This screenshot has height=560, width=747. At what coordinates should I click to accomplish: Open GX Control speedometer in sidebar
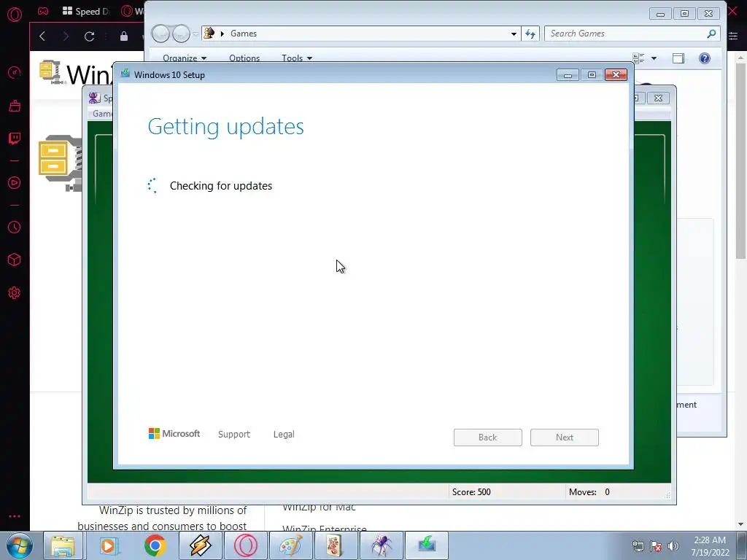tap(15, 72)
